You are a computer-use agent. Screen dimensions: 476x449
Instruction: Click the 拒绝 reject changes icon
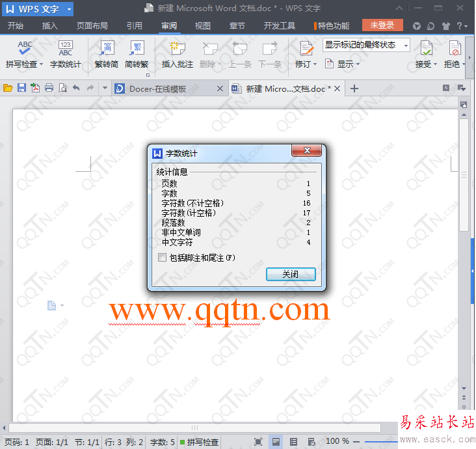455,48
